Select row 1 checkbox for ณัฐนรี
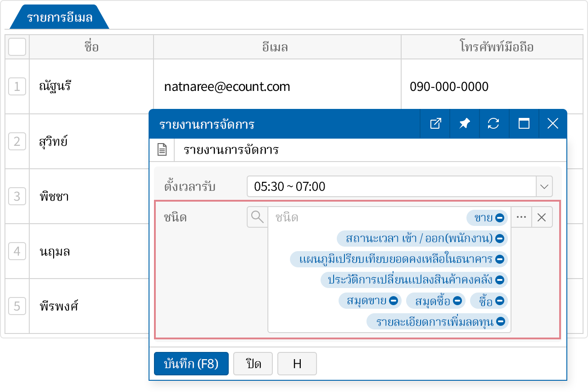 tap(17, 86)
